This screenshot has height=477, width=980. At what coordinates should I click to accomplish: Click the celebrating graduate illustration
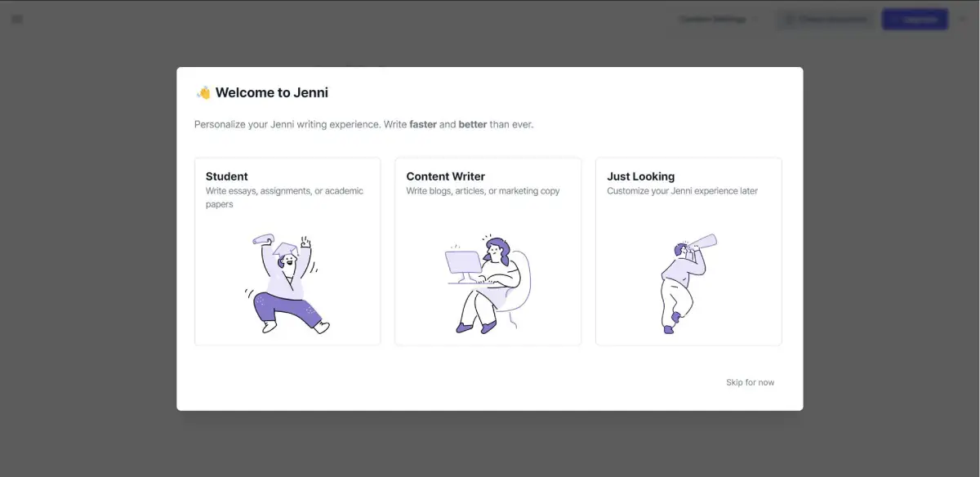coord(287,283)
